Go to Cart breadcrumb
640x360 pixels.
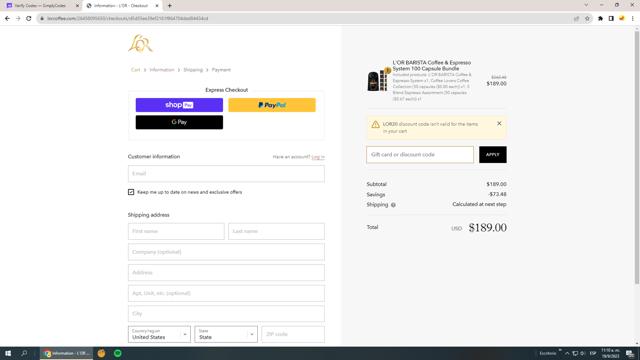click(136, 70)
